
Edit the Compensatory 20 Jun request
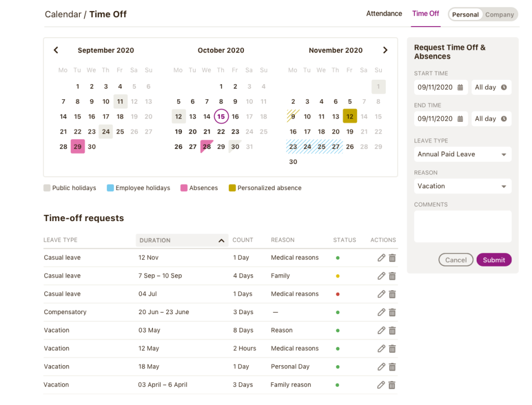pyautogui.click(x=381, y=312)
